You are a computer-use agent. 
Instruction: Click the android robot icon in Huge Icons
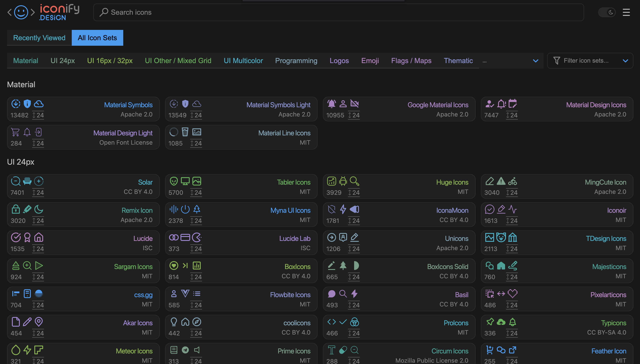coord(343,181)
